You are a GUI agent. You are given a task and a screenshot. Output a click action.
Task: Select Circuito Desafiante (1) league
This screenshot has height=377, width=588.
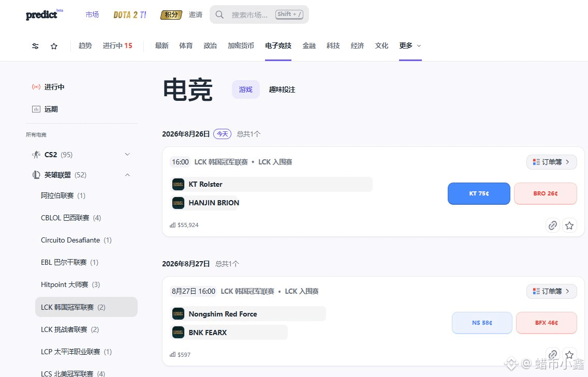pyautogui.click(x=76, y=240)
